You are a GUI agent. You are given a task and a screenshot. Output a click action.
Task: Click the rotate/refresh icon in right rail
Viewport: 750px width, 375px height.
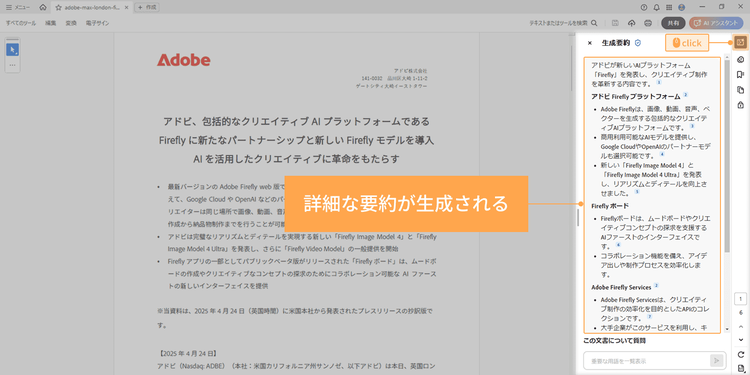[x=740, y=355]
